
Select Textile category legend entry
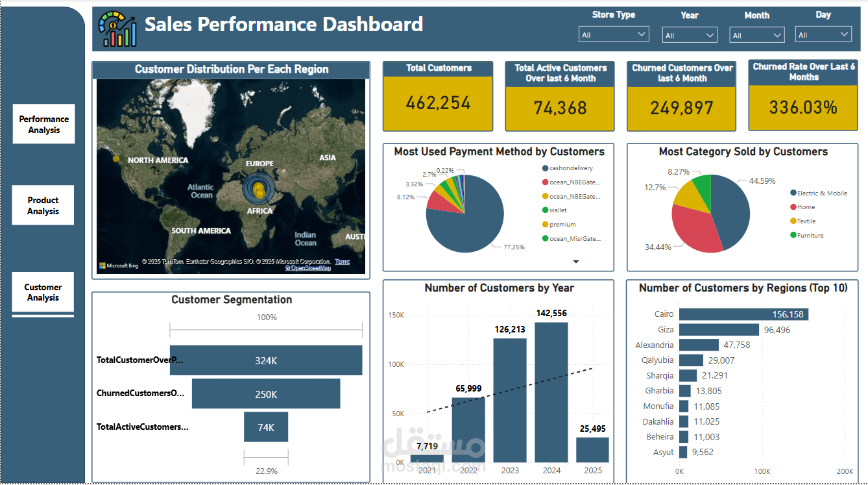[803, 221]
